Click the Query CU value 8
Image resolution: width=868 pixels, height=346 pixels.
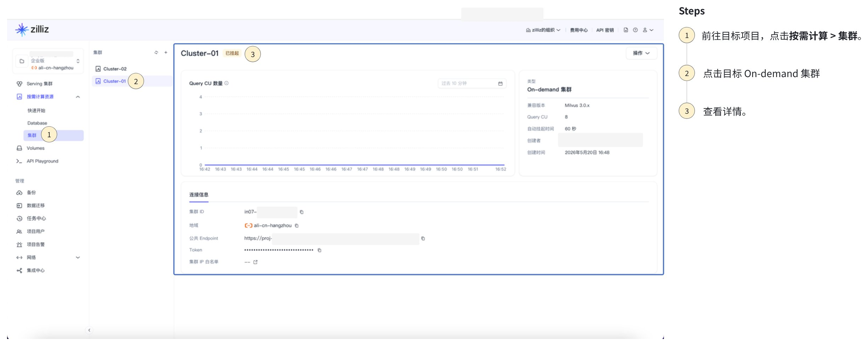click(x=566, y=117)
